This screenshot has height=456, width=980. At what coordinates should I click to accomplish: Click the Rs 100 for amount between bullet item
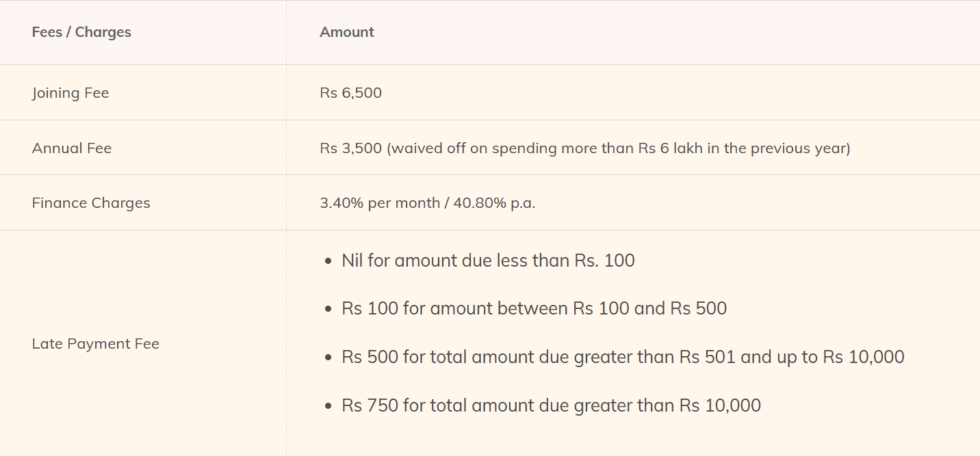pyautogui.click(x=534, y=308)
